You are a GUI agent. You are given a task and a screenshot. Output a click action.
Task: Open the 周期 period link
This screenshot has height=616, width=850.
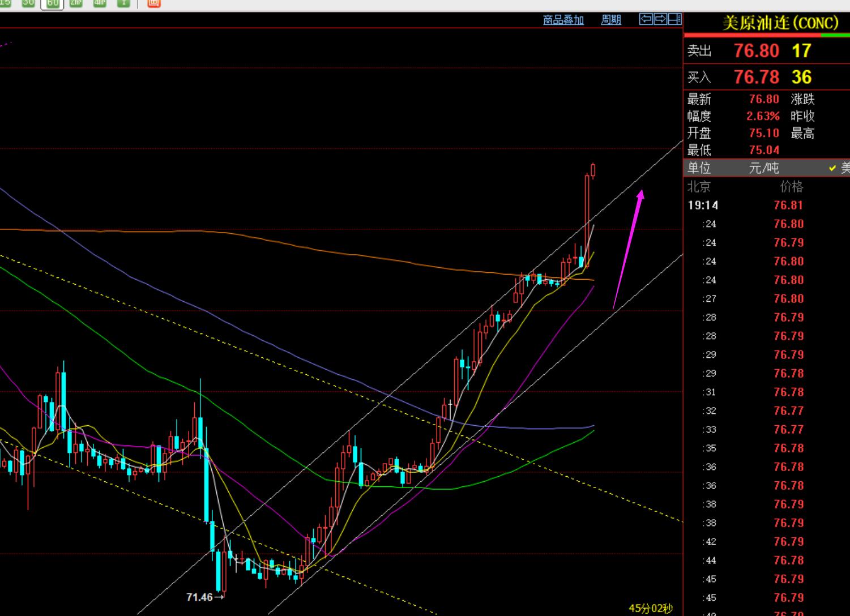coord(611,20)
